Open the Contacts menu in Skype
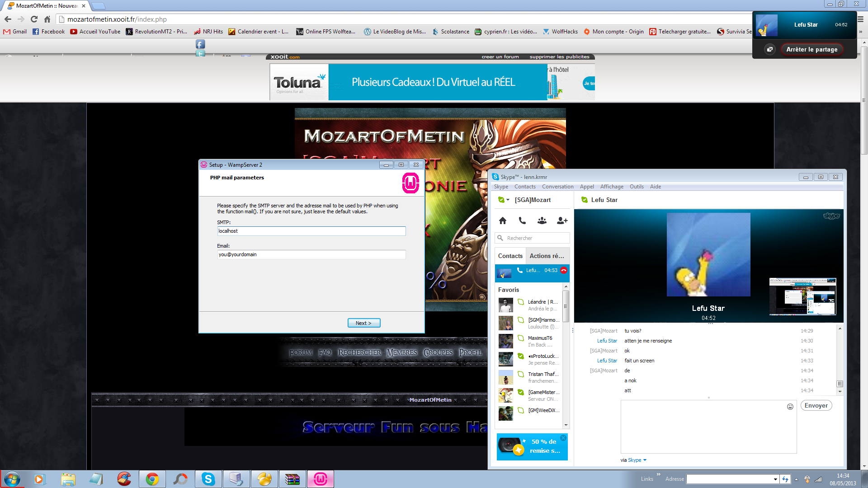Screen dimensions: 868x488 (x=525, y=187)
